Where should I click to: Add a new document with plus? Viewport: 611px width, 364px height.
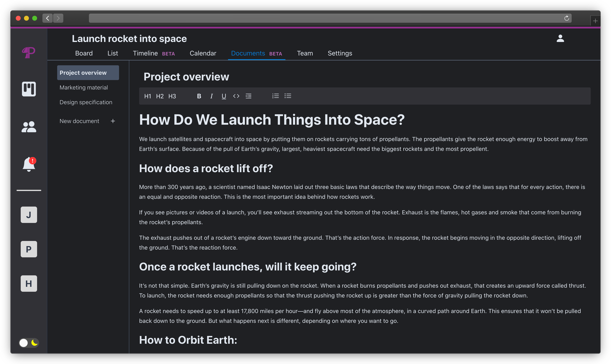pyautogui.click(x=113, y=121)
